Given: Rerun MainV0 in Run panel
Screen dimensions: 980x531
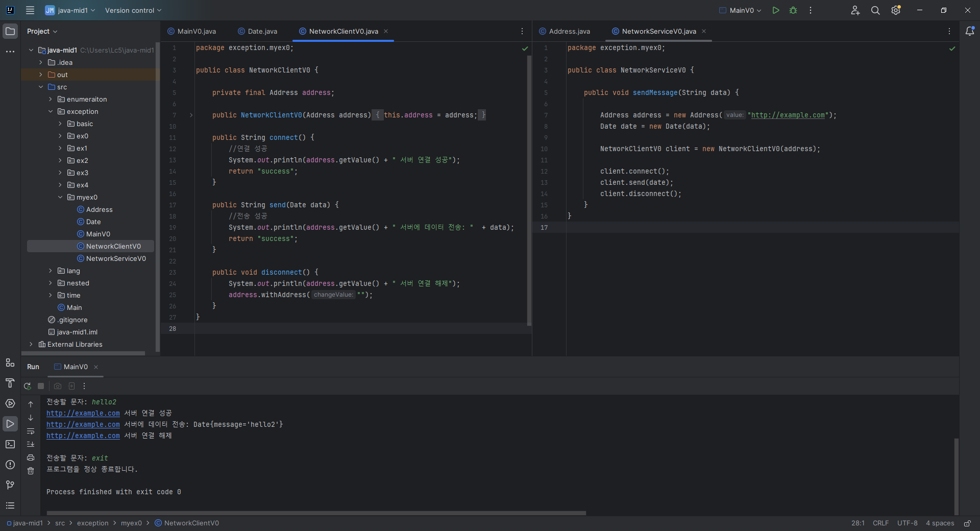Looking at the screenshot, I should pos(28,386).
